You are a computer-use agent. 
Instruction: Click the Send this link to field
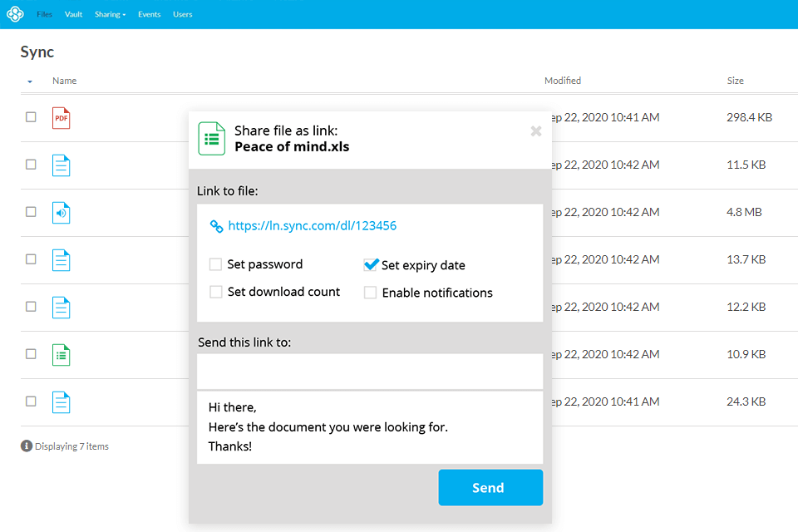pyautogui.click(x=370, y=371)
